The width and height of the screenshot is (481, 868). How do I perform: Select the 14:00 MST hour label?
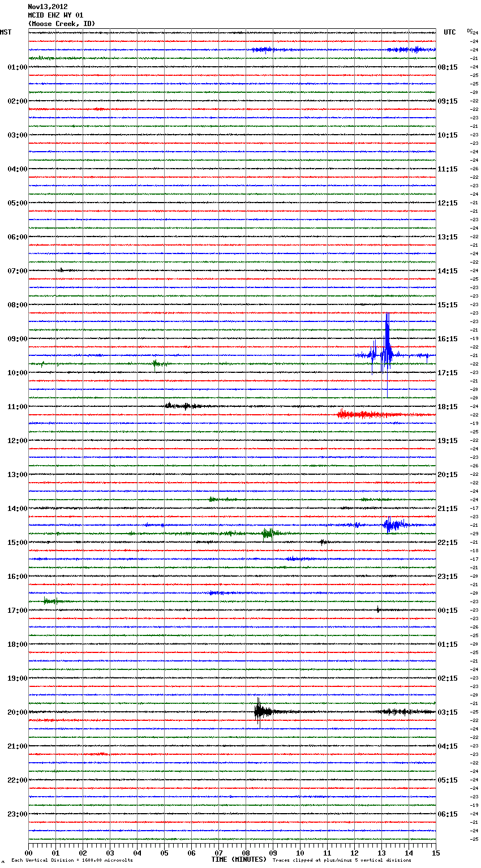click(x=17, y=509)
